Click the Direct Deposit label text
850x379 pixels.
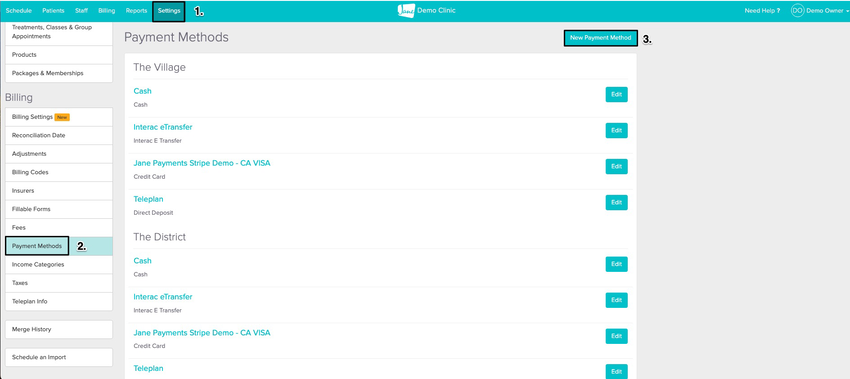click(153, 213)
